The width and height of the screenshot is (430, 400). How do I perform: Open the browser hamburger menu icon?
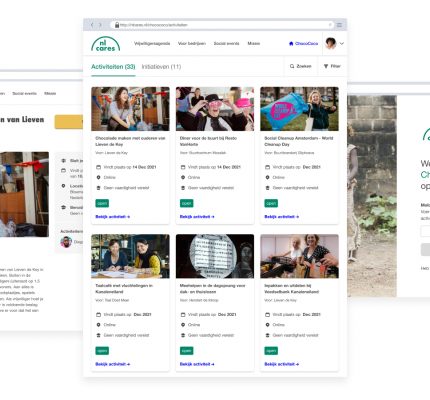pyautogui.click(x=339, y=25)
